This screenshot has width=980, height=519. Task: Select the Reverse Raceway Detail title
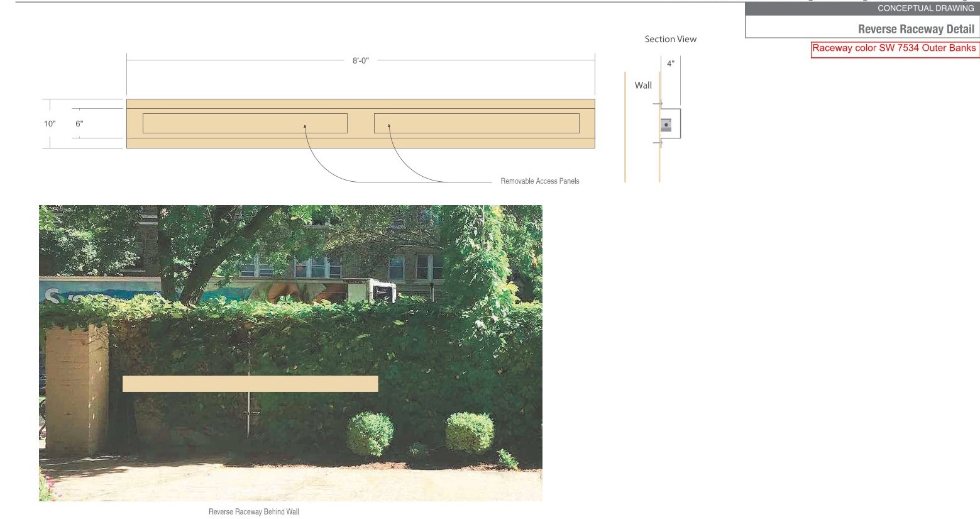click(916, 29)
